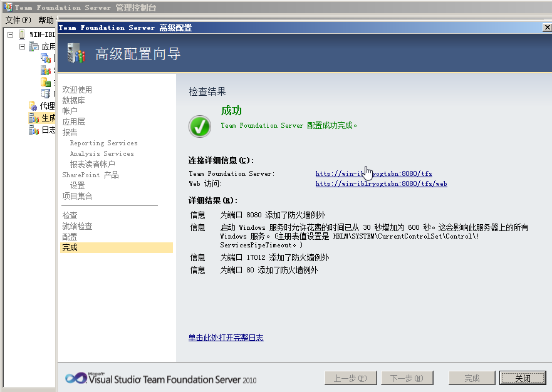552x392 pixels.
Task: Select the 报告 wizard step
Action: [70, 132]
